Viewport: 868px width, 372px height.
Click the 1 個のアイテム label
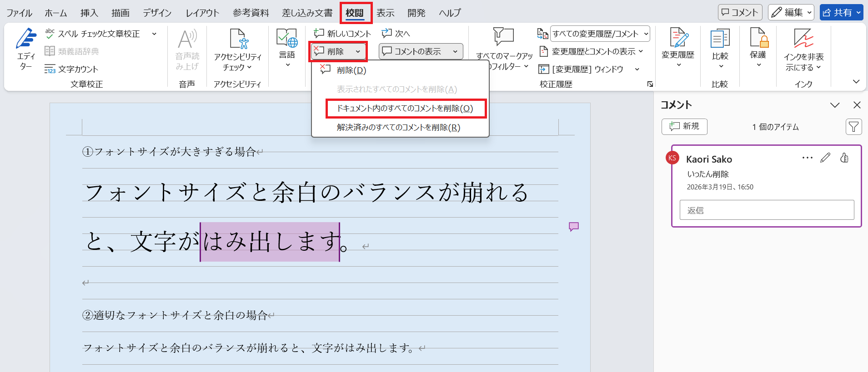[x=775, y=127]
